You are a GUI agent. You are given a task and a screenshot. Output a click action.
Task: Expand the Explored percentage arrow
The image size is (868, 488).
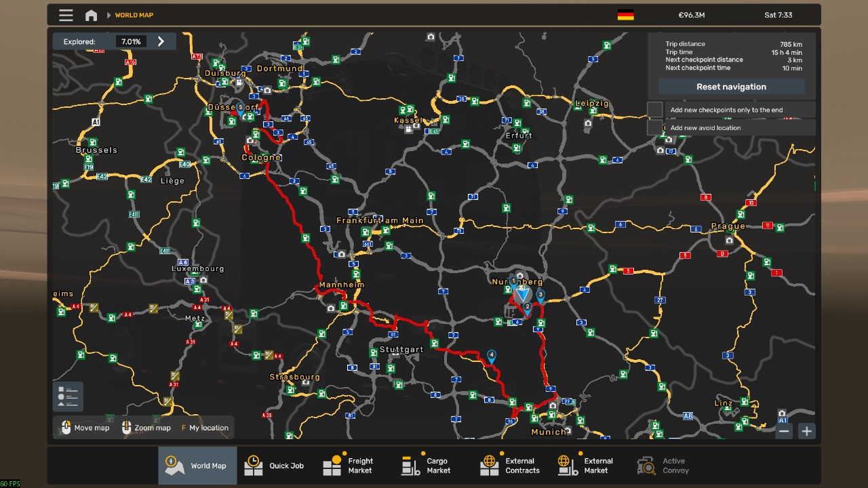coord(161,41)
